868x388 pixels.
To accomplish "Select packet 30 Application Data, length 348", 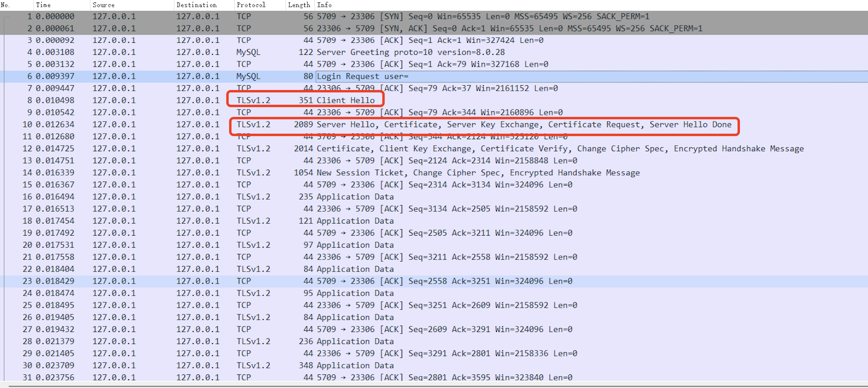I will point(355,365).
